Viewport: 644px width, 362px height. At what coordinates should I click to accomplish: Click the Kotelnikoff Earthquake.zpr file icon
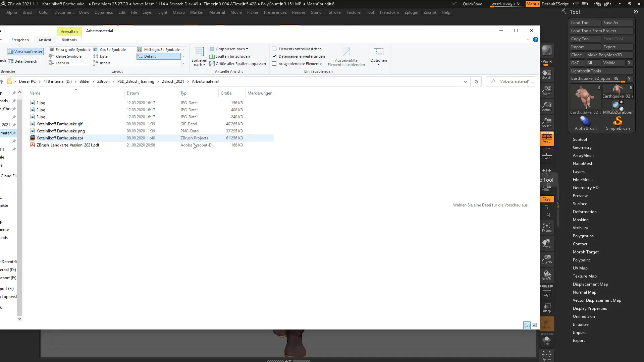tap(33, 138)
